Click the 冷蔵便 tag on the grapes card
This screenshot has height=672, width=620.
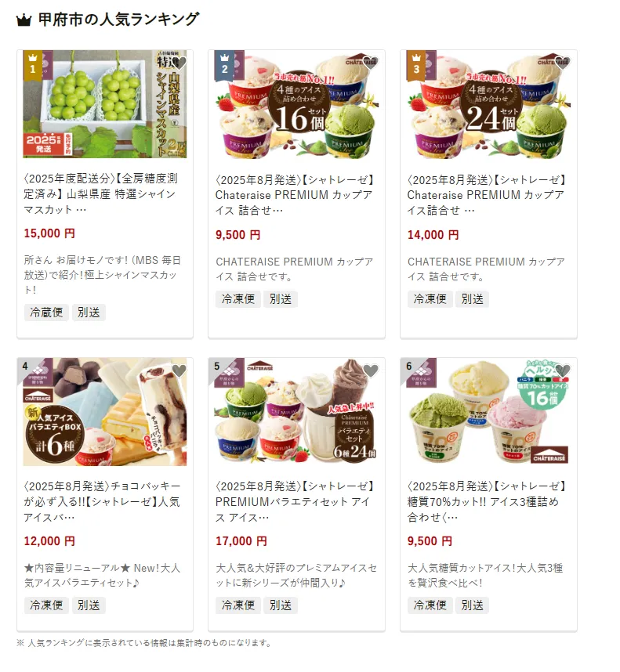[46, 313]
